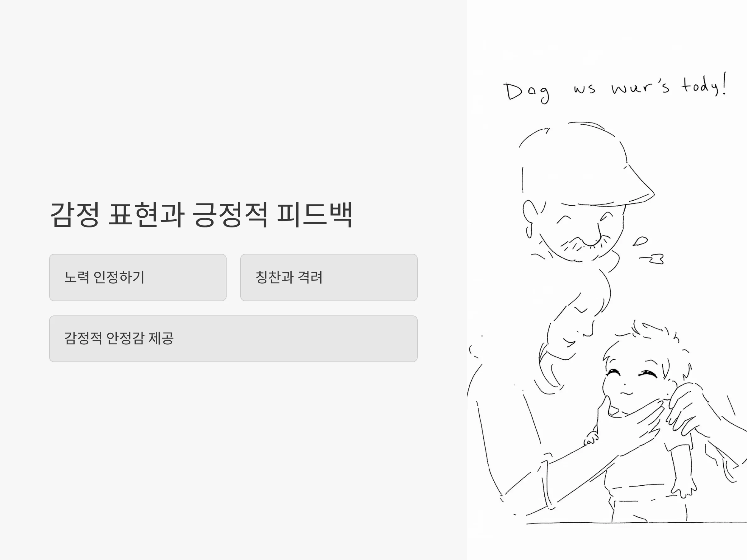Click the word "tody!" in handwritten text

[x=704, y=85]
